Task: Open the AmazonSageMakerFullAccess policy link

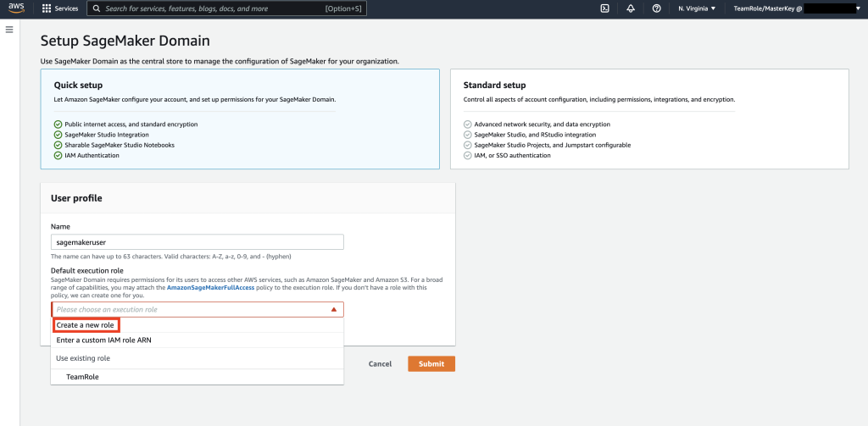Action: pos(210,288)
